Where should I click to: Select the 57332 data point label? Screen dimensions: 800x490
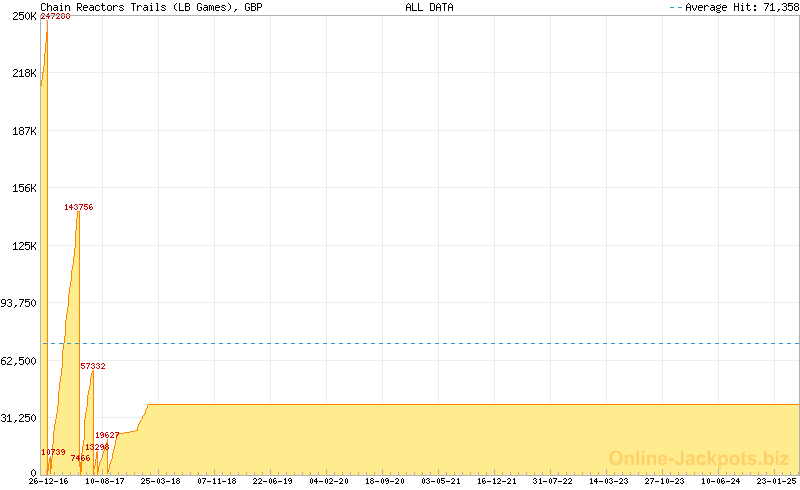pyautogui.click(x=93, y=367)
